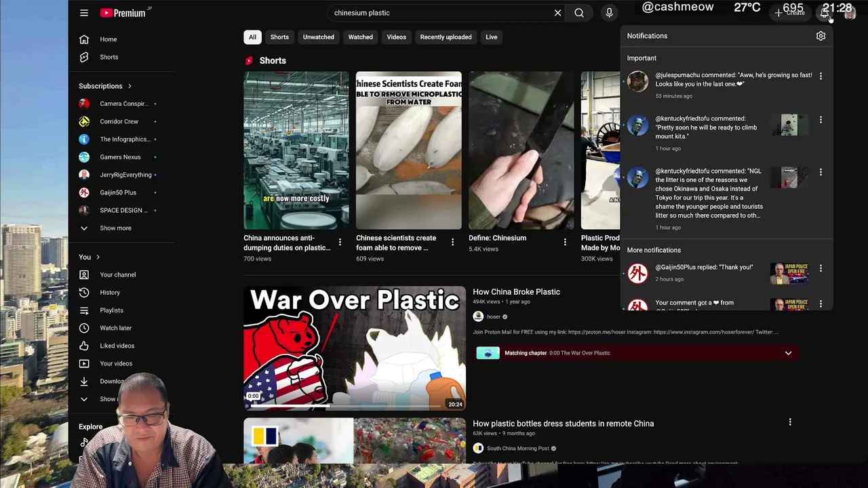The width and height of the screenshot is (868, 488).
Task: Open the hamburger guide menu
Action: [x=84, y=13]
